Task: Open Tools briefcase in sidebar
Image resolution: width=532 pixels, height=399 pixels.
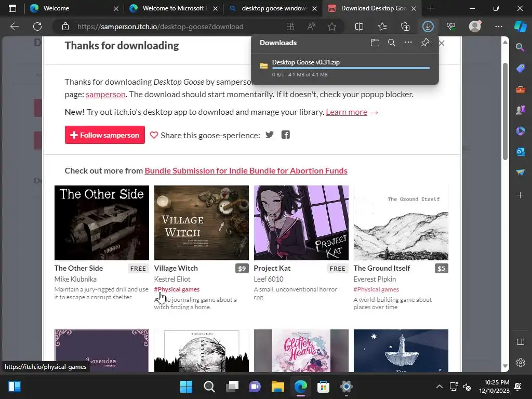Action: pos(520,89)
